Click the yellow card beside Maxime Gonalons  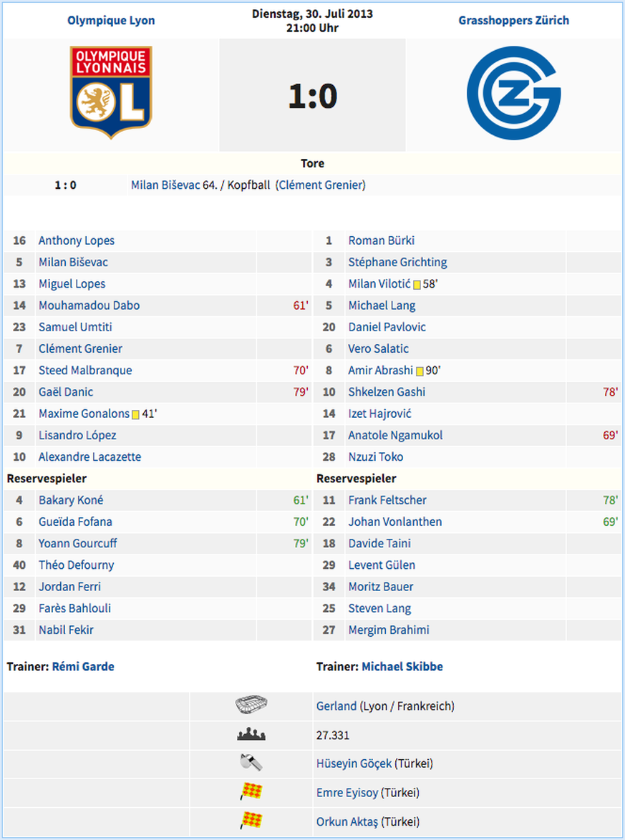click(x=135, y=415)
